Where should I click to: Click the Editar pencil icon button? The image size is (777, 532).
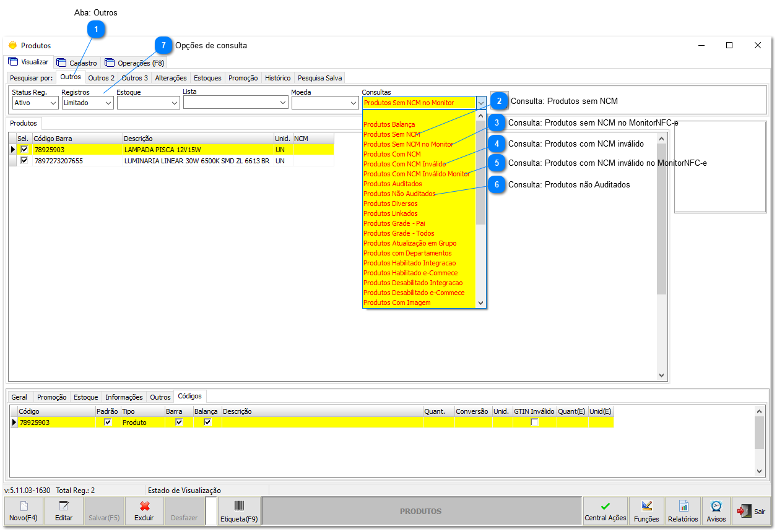[64, 507]
